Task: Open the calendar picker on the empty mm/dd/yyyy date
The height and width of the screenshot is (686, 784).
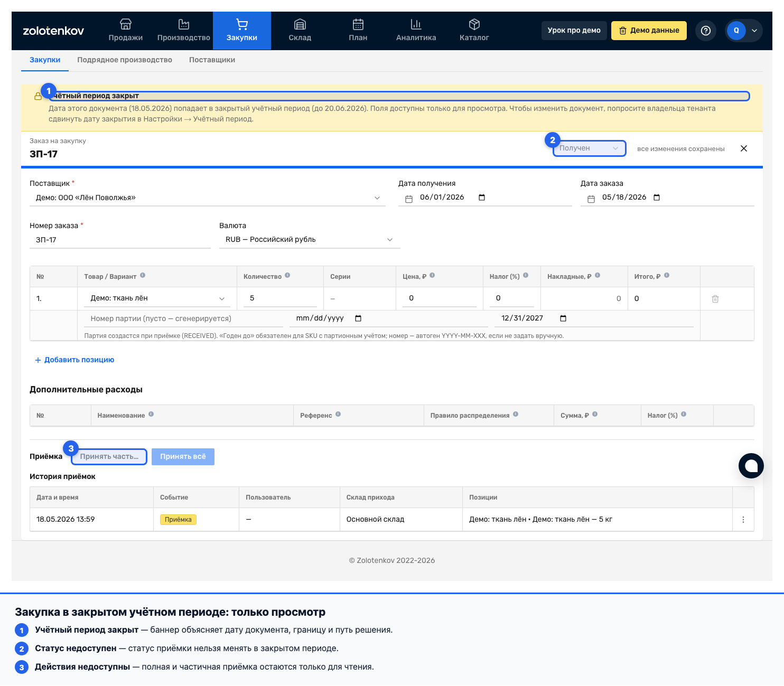Action: (x=358, y=318)
